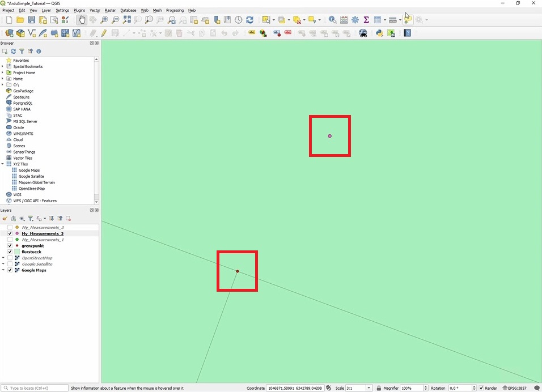Select OpenStreetMap under XYZ Tiles
Viewport: 542px width, 392px height.
(31, 189)
